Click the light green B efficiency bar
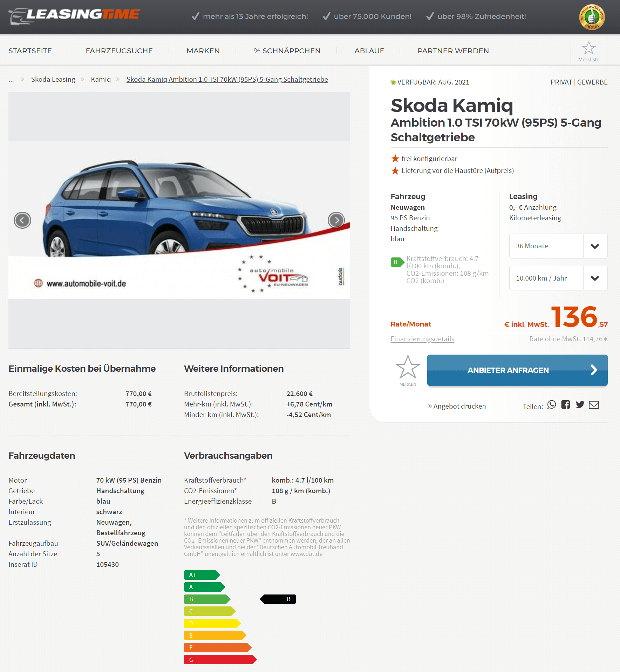 pyautogui.click(x=207, y=599)
